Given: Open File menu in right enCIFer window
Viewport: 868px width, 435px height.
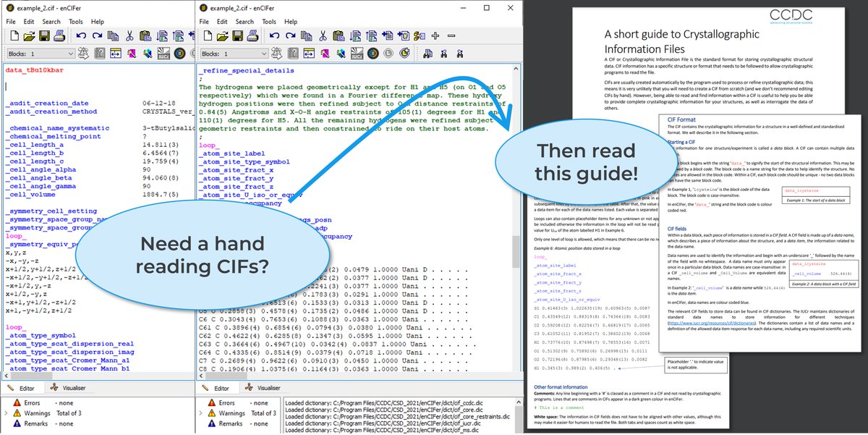Looking at the screenshot, I should coord(205,22).
